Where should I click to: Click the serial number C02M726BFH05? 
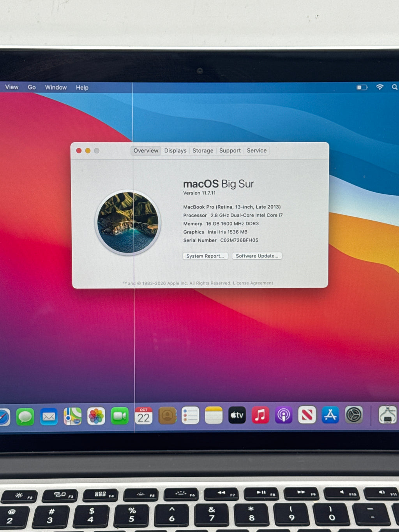tap(239, 240)
